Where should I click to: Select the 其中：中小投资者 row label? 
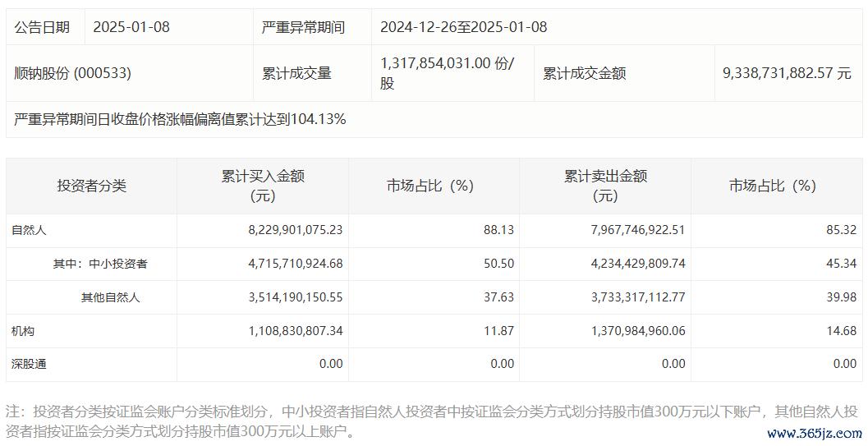click(x=100, y=264)
